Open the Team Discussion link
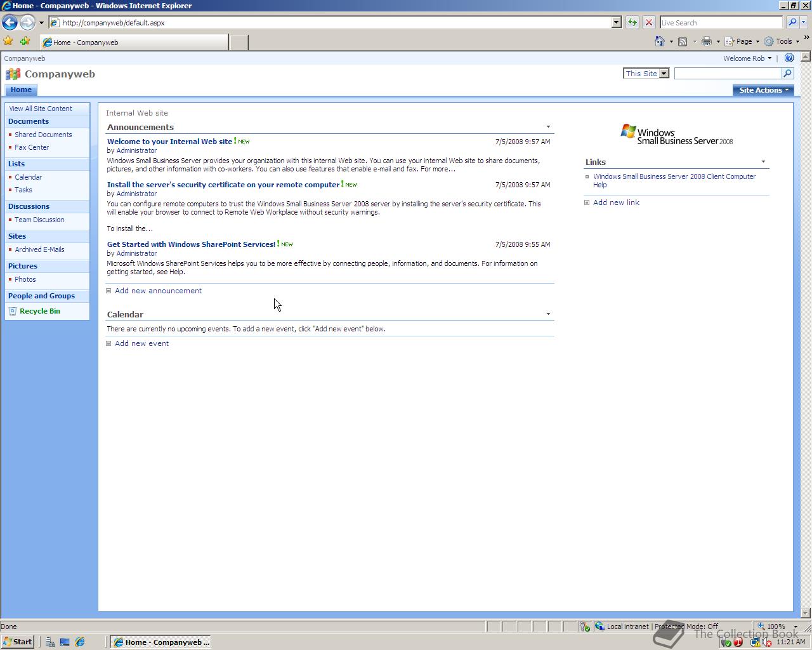The image size is (812, 650). (39, 220)
